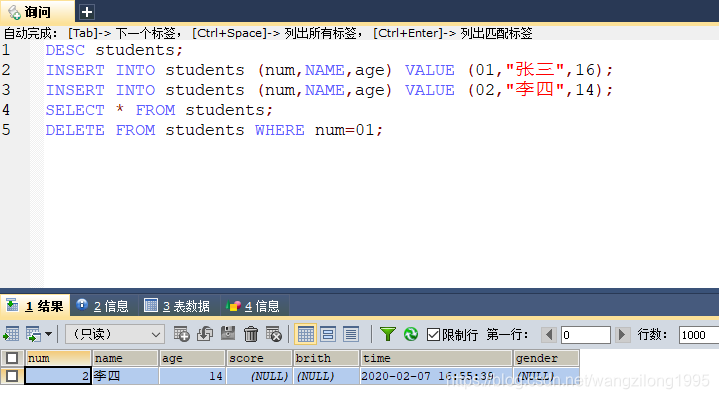
Task: Switch to text view mode
Action: [351, 334]
